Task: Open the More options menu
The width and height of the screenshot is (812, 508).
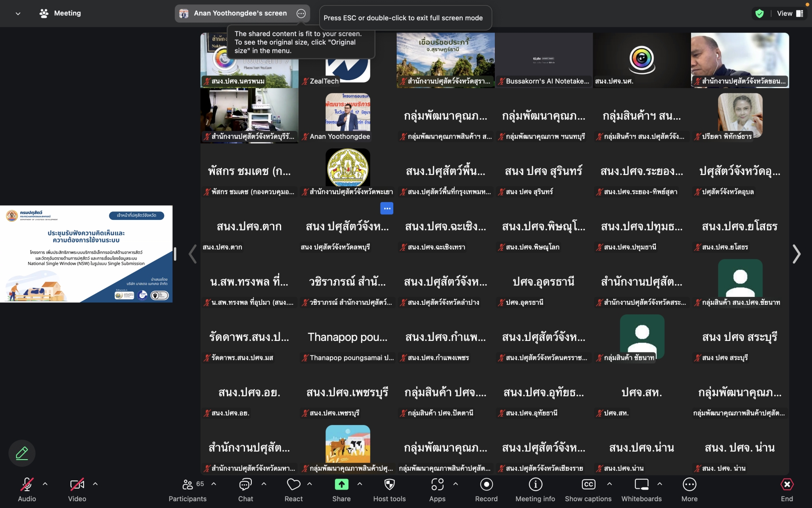Action: pos(689,485)
